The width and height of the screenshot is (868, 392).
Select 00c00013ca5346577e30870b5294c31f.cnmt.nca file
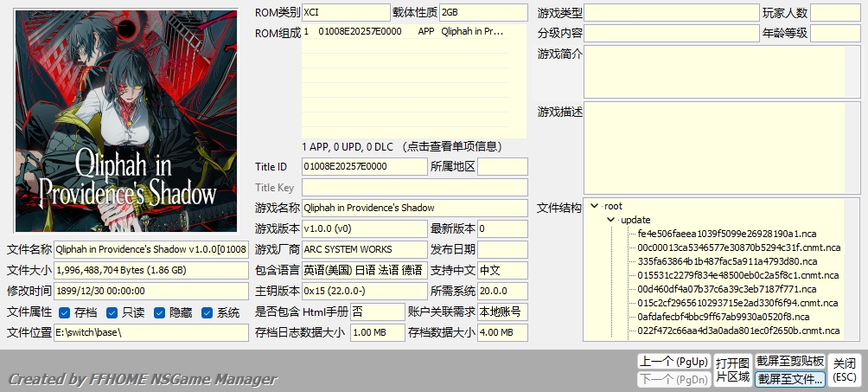pos(739,247)
